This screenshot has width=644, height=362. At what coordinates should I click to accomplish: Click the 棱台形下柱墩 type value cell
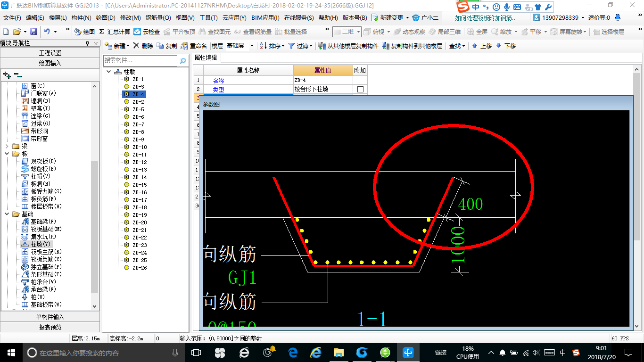pos(323,89)
